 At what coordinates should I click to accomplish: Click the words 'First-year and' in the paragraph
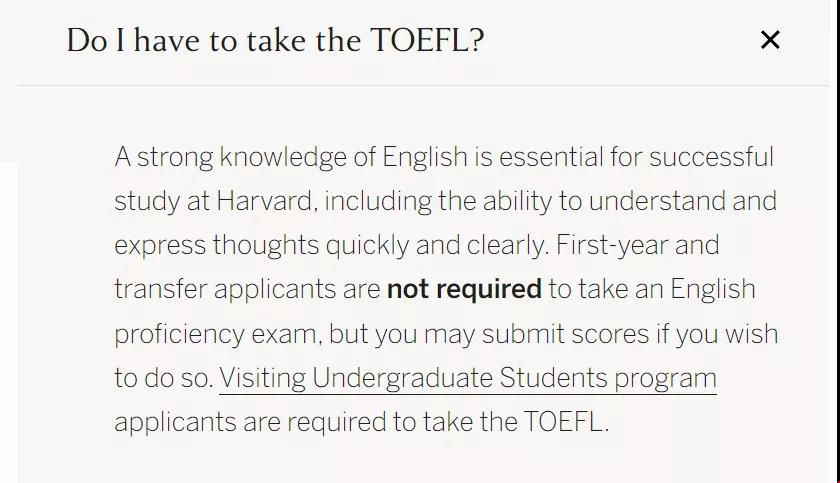(x=638, y=246)
